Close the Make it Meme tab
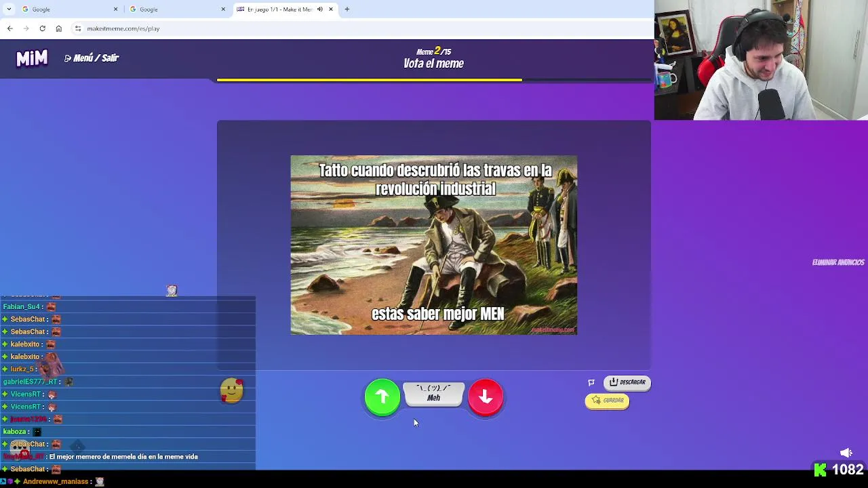868x488 pixels. pos(331,9)
